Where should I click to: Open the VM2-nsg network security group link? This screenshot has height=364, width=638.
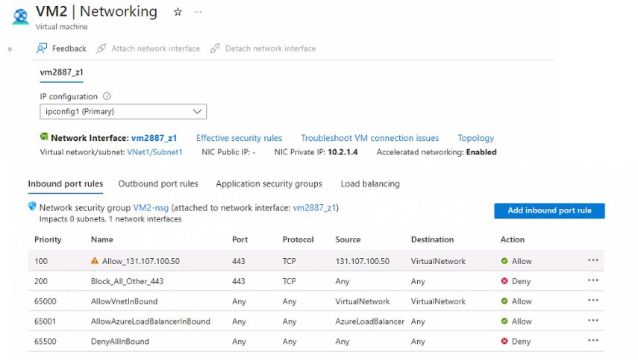coord(151,208)
